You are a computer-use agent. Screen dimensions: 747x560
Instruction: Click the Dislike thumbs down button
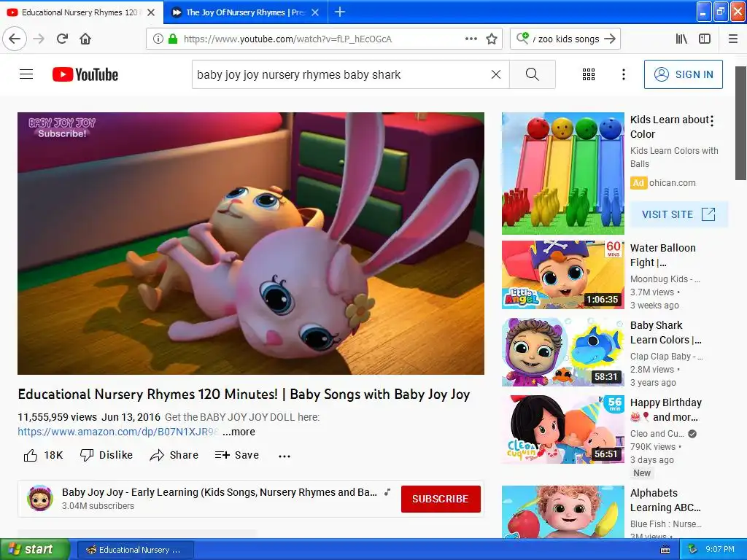[107, 455]
